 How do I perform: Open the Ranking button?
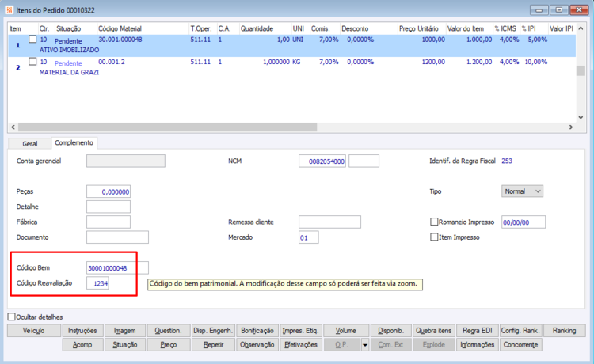click(564, 330)
